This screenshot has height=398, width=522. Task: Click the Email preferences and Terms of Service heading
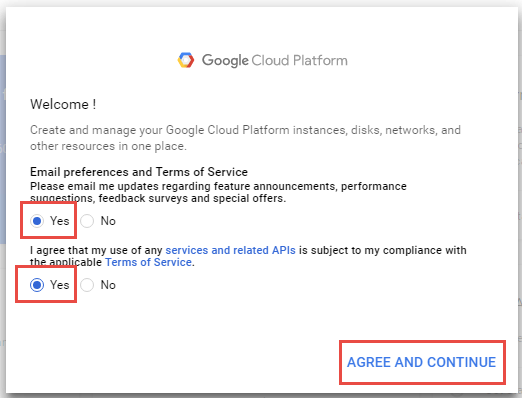pyautogui.click(x=139, y=172)
